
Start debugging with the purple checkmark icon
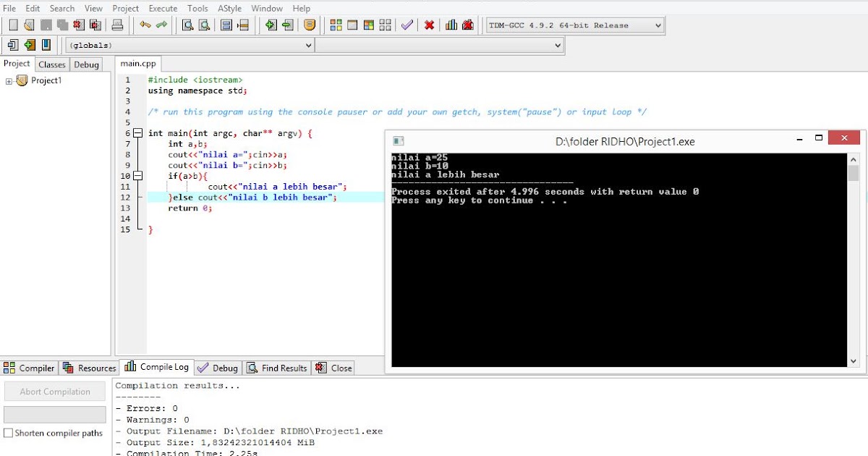(x=407, y=25)
